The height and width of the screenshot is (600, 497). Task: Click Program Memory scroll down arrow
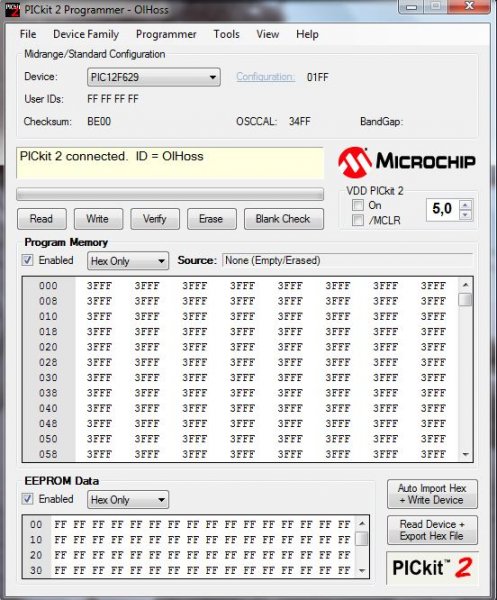465,454
